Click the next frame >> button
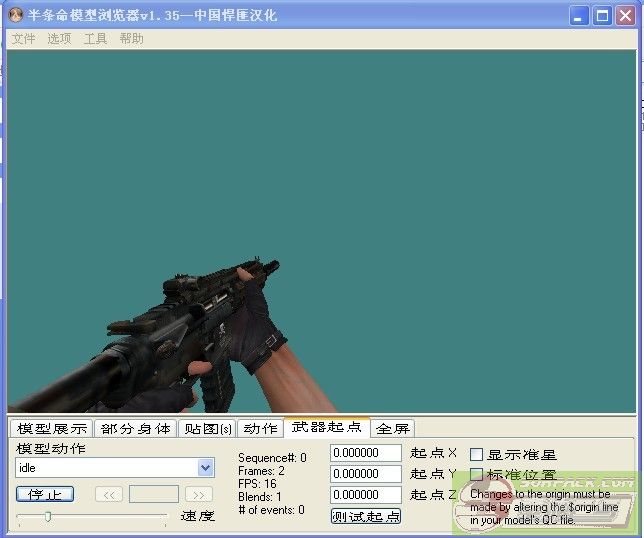The height and width of the screenshot is (538, 644). 199,494
